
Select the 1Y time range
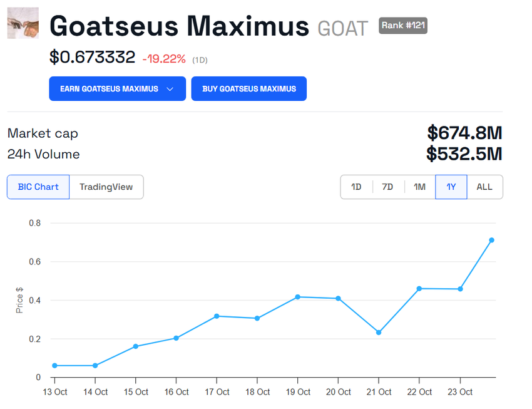click(451, 187)
